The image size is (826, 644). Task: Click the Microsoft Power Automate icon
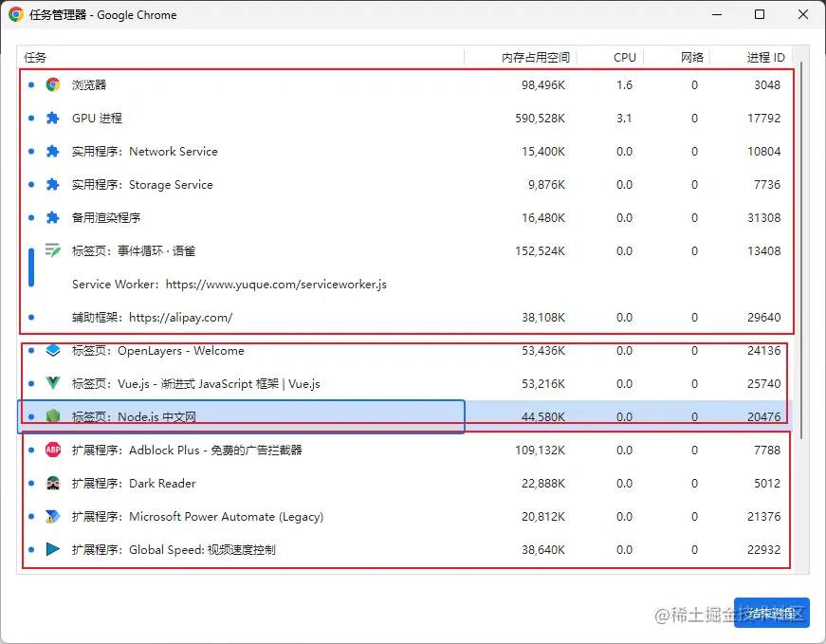pos(53,517)
